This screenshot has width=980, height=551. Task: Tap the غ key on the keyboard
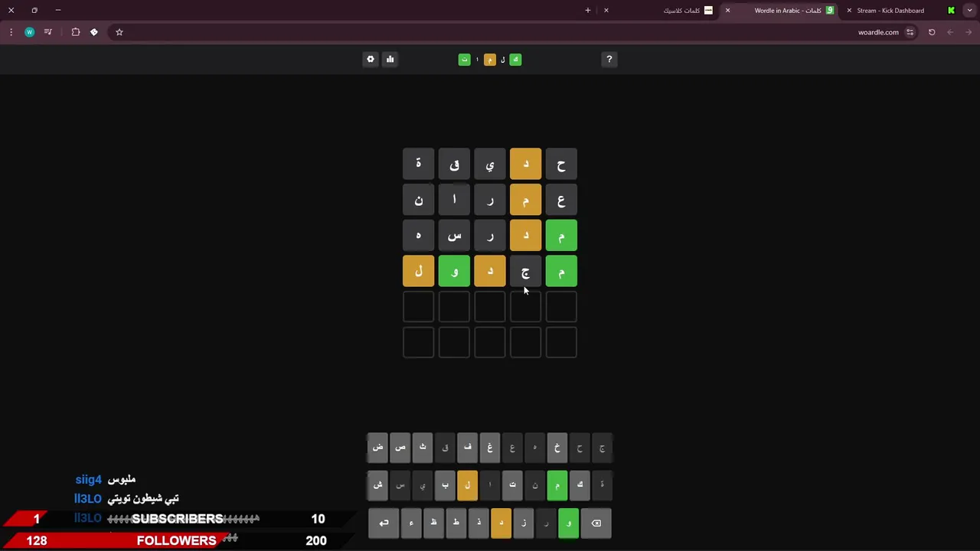490,448
